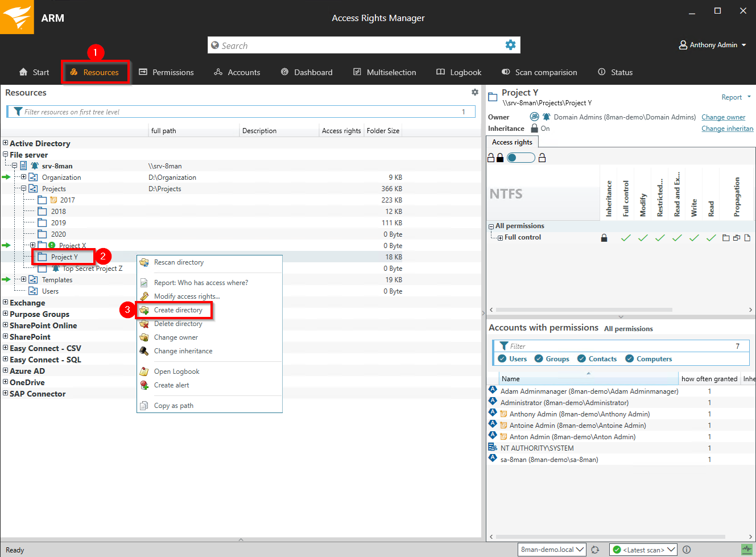Click the Resources panel settings gear
This screenshot has width=756, height=557.
pyautogui.click(x=475, y=92)
